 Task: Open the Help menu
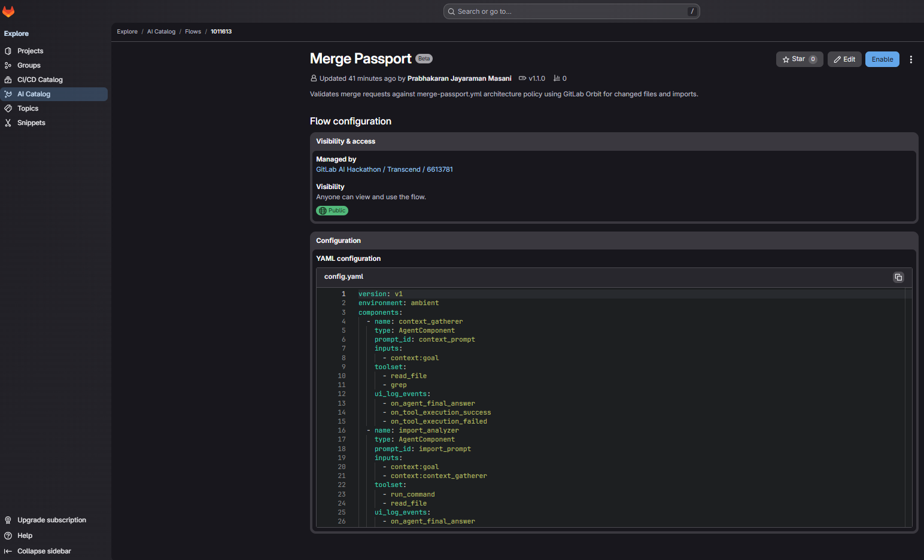(25, 535)
